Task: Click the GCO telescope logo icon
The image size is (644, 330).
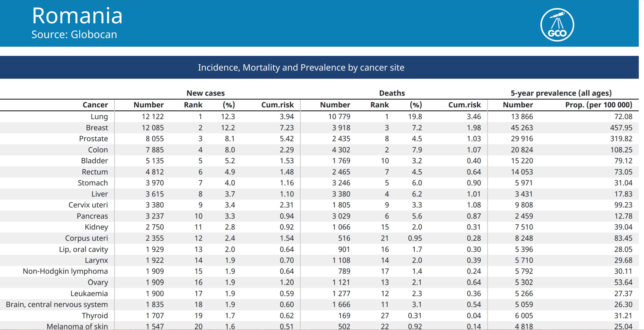Action: click(557, 25)
